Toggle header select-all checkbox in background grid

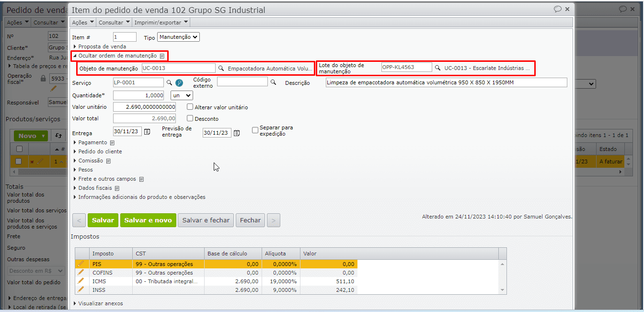click(19, 149)
